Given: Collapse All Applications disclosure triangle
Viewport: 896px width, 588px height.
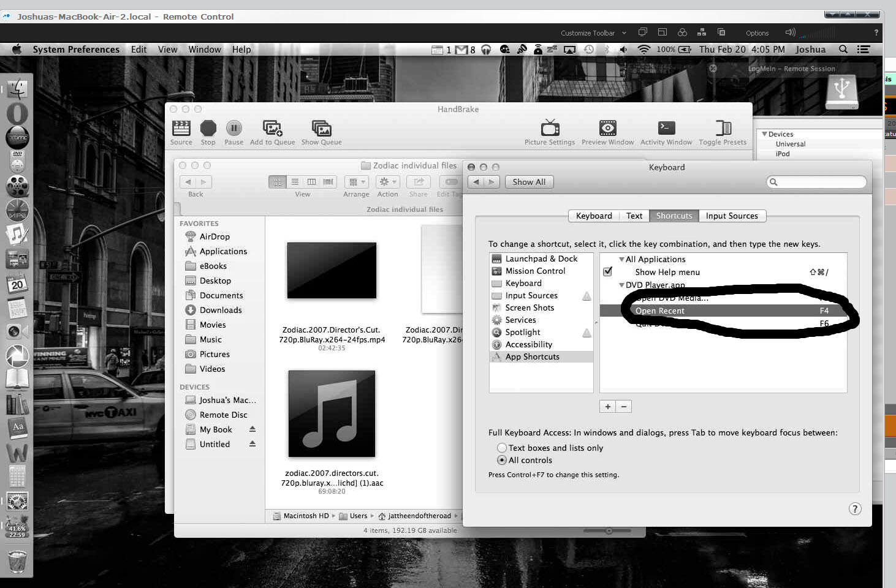Looking at the screenshot, I should pos(621,259).
